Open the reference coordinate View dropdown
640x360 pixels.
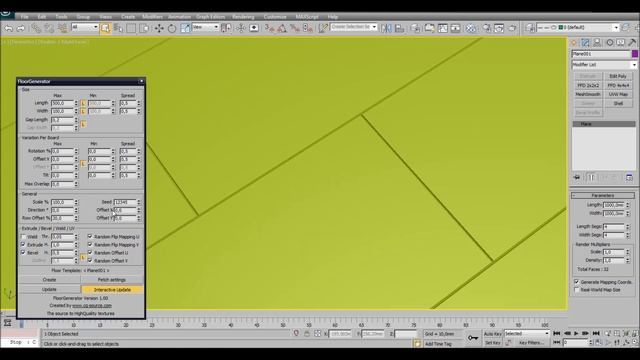click(206, 27)
